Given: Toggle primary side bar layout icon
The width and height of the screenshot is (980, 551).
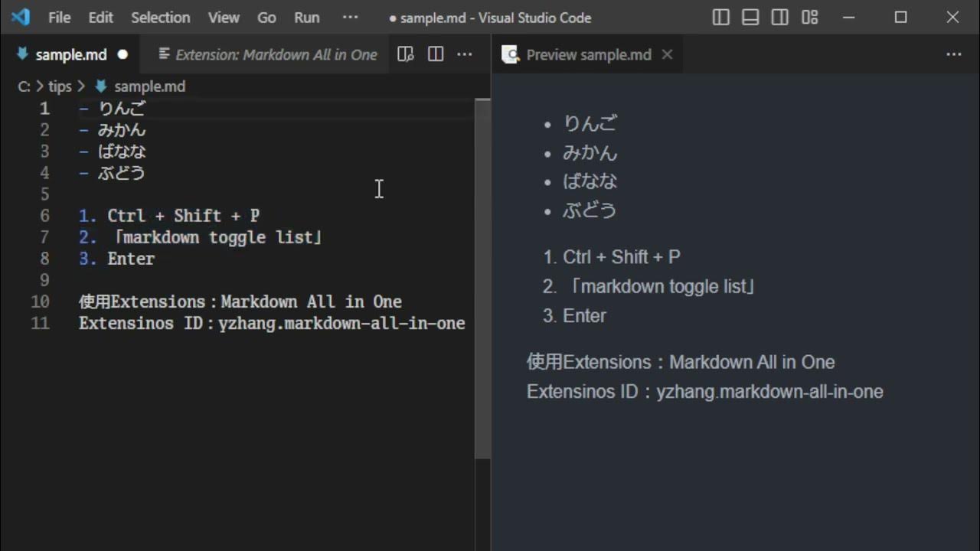Looking at the screenshot, I should (721, 17).
